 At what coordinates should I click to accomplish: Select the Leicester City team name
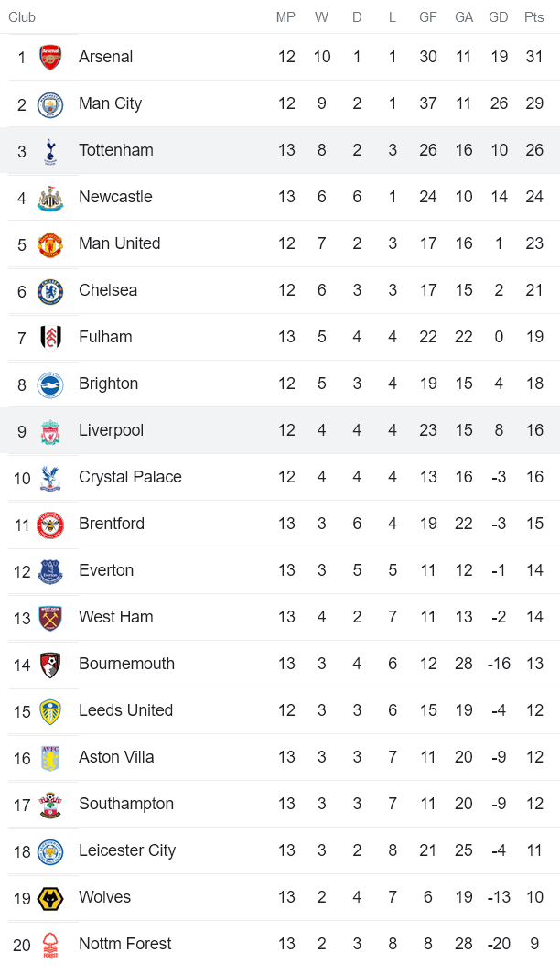127,851
